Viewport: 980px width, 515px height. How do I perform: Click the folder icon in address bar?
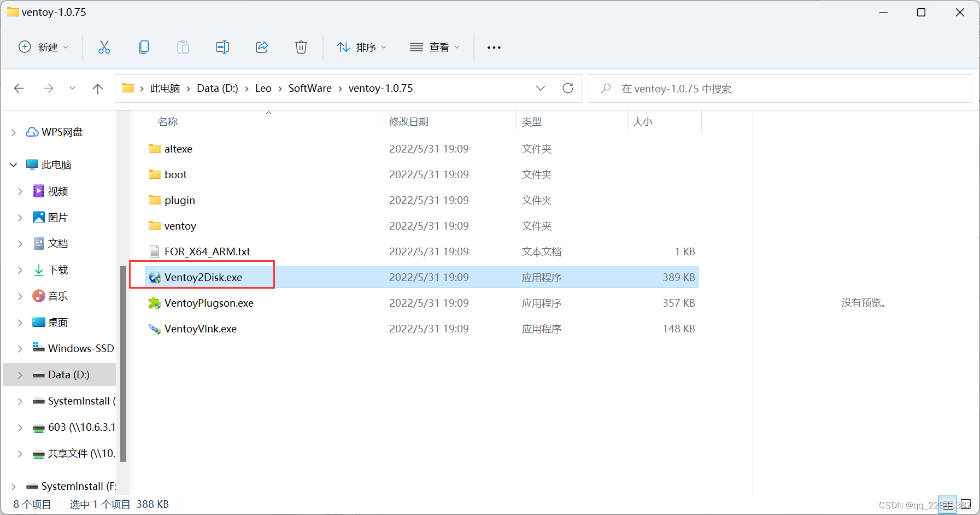tap(128, 88)
